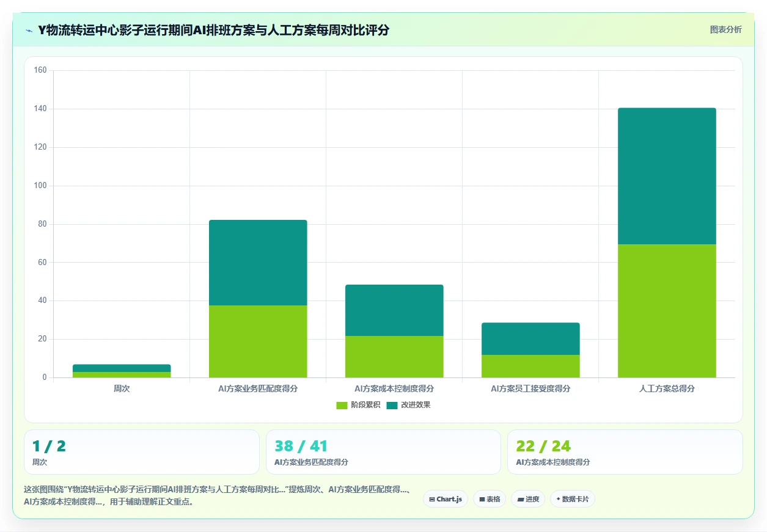Select the 数据卡片 tag chip
This screenshot has width=767, height=532.
click(x=573, y=499)
